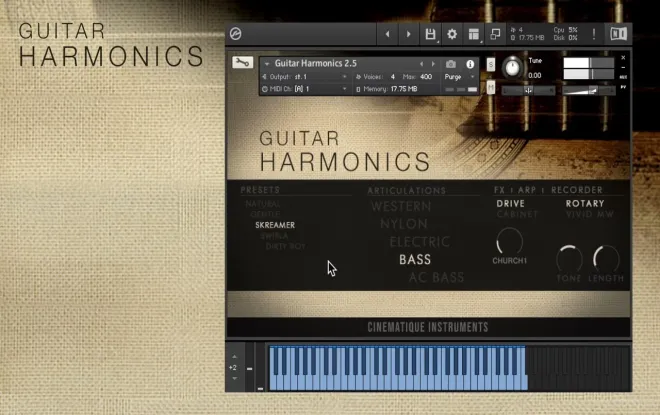Toggle the AUX button on instrument header
This screenshot has height=415, width=660.
(623, 77)
